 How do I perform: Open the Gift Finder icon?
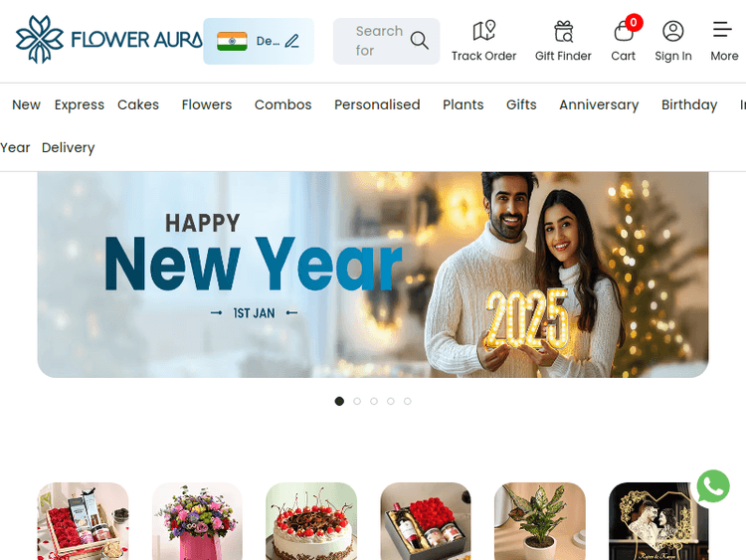click(x=564, y=32)
